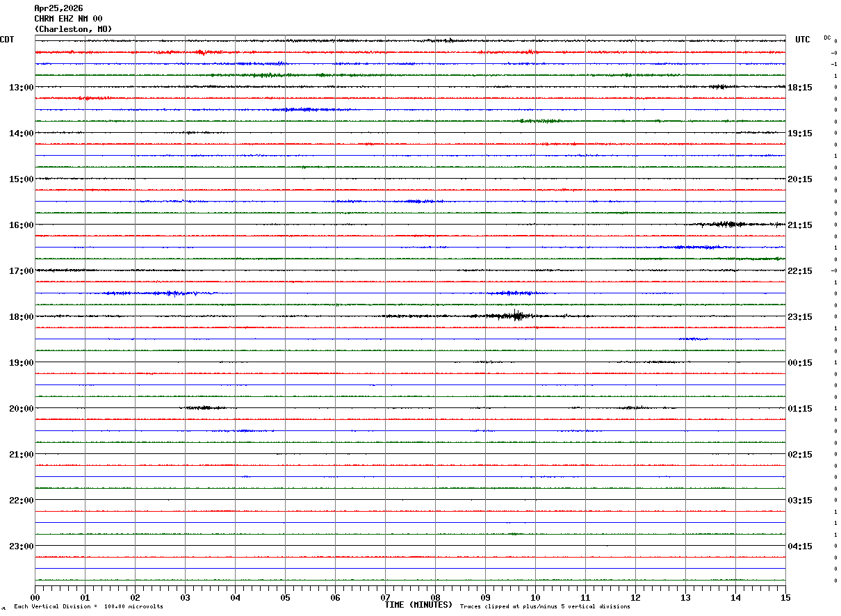Click minute 08 on the time axis
The height and width of the screenshot is (616, 841).
pos(435,598)
